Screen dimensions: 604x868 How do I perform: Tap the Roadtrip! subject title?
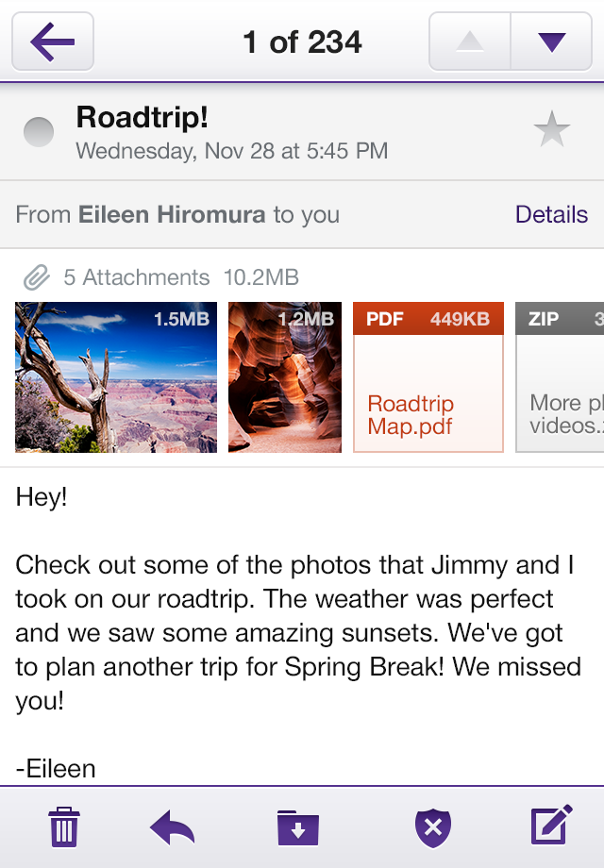click(143, 117)
